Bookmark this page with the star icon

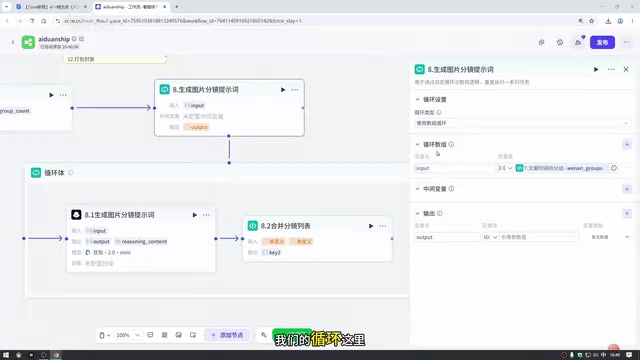point(591,21)
